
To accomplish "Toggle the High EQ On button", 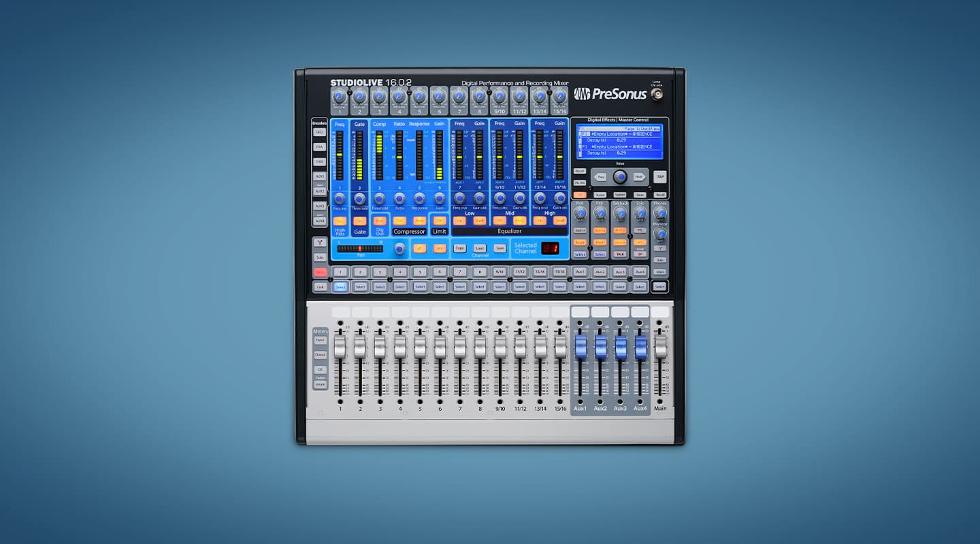I will click(x=540, y=220).
